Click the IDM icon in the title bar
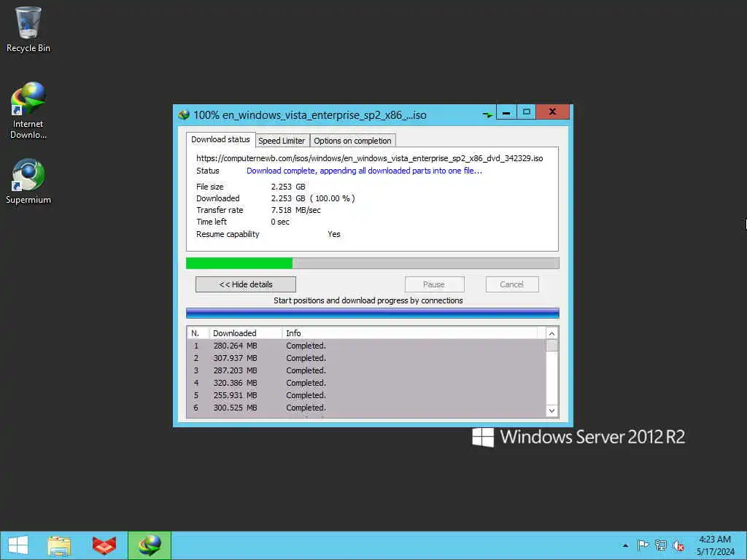Screen dimensions: 747x560 click(184, 115)
